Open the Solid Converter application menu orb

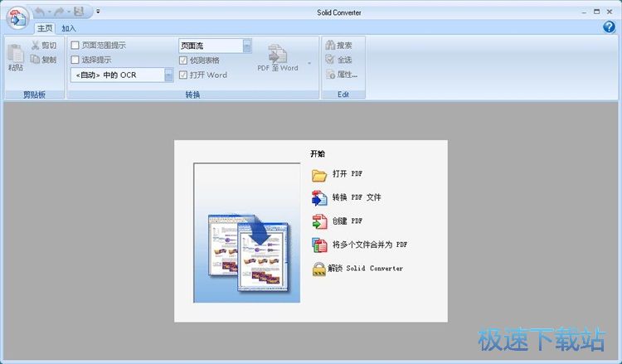click(x=17, y=18)
